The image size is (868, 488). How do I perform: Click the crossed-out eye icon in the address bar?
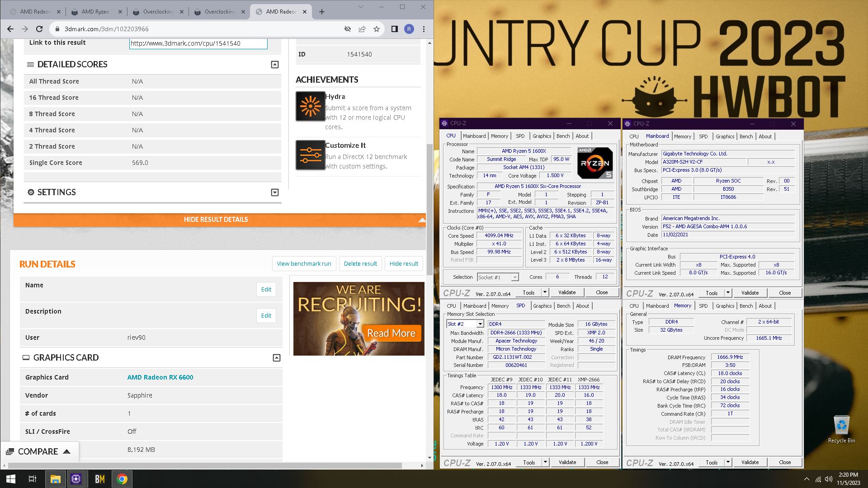[x=348, y=29]
